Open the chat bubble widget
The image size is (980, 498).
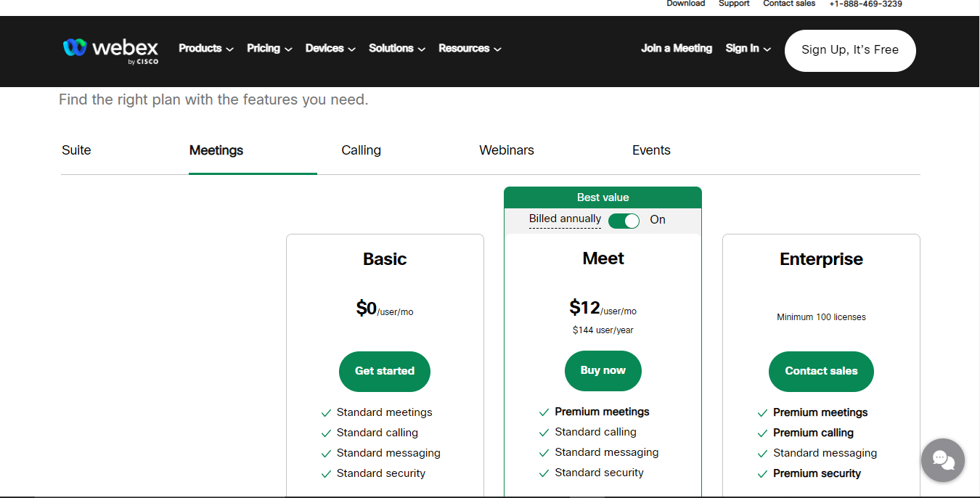(x=942, y=460)
